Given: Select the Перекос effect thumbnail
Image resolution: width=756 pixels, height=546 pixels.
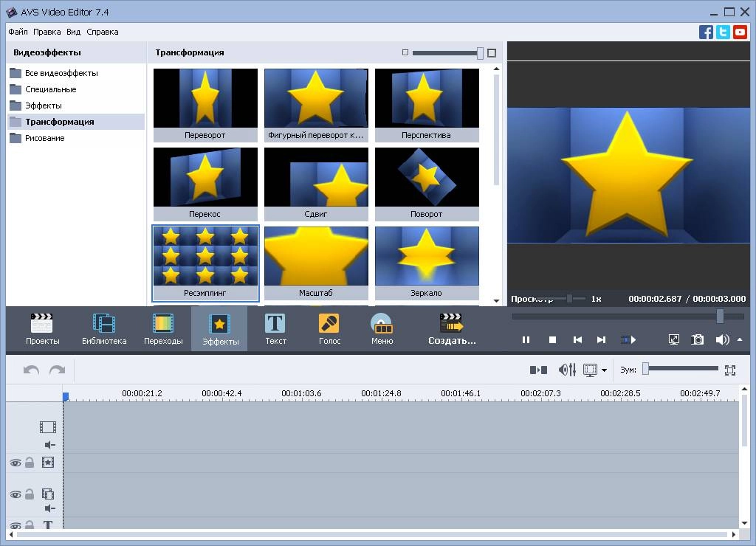Looking at the screenshot, I should (205, 184).
